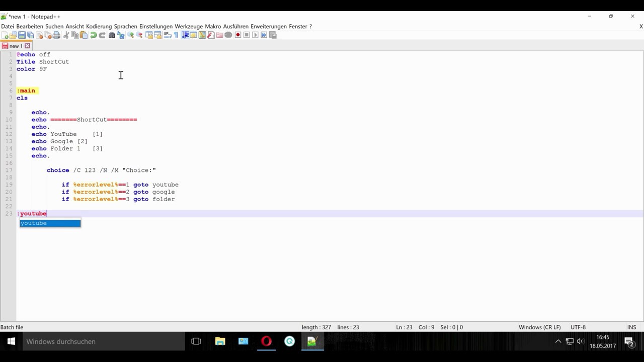Click 'goto folder' on line 21
This screenshot has height=362, width=644.
click(154, 199)
